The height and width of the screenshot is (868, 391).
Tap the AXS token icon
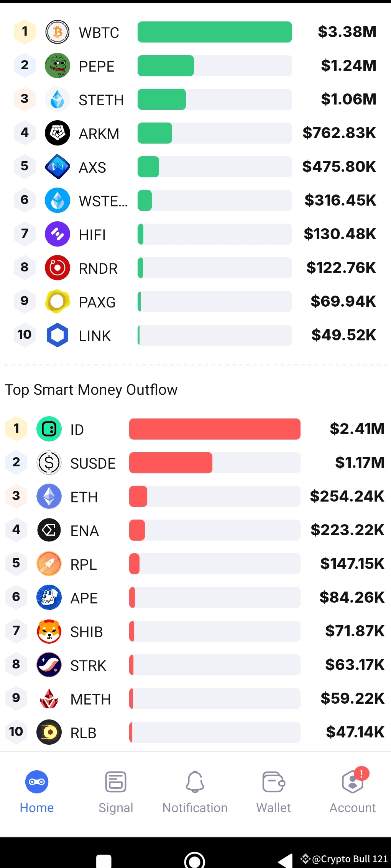click(57, 167)
